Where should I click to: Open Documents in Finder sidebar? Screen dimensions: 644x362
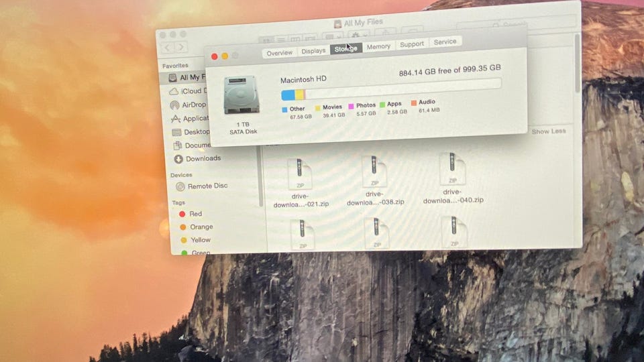(x=192, y=145)
